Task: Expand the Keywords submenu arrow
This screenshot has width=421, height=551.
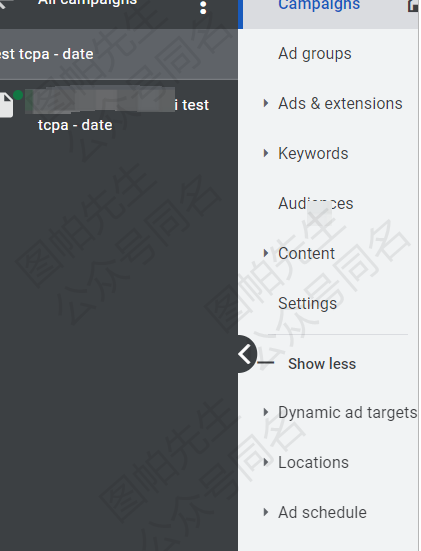Action: pos(266,153)
